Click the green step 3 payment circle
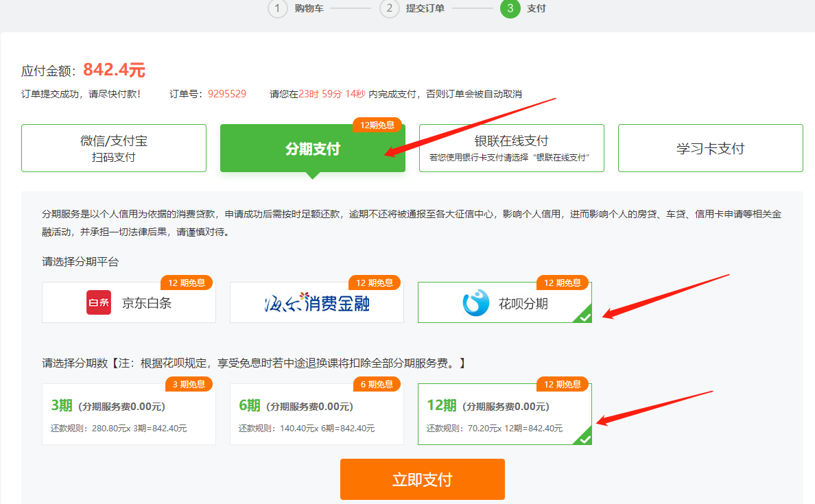The width and height of the screenshot is (815, 504). 510,9
